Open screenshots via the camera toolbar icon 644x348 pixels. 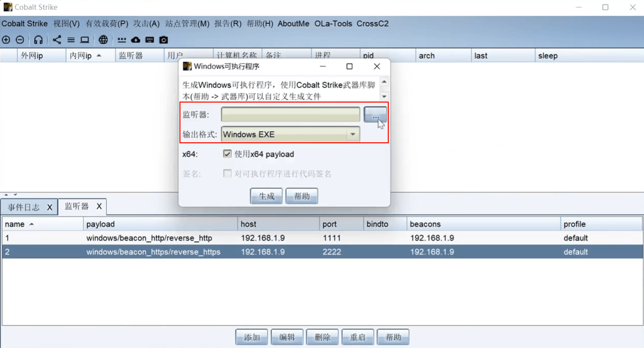click(163, 40)
